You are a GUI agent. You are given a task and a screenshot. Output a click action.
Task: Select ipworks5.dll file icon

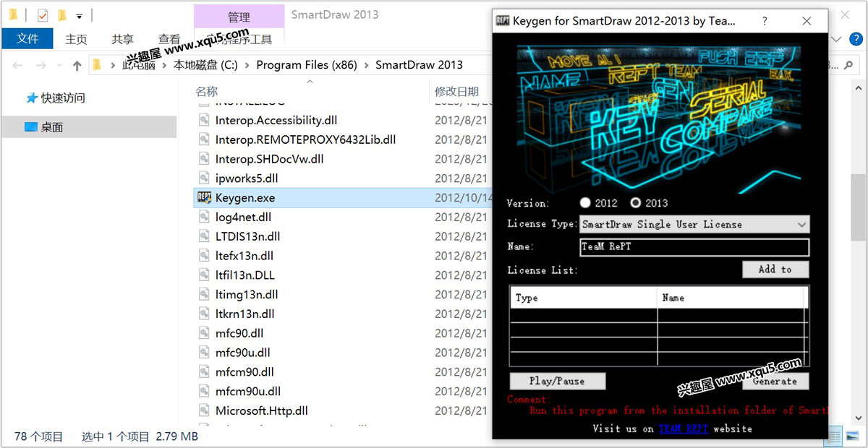(x=204, y=178)
